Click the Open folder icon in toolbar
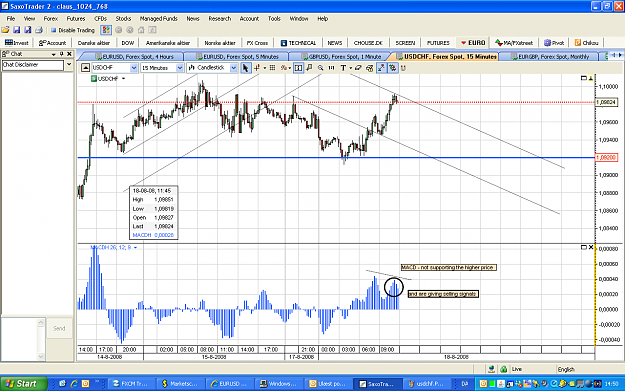 click(x=5, y=30)
